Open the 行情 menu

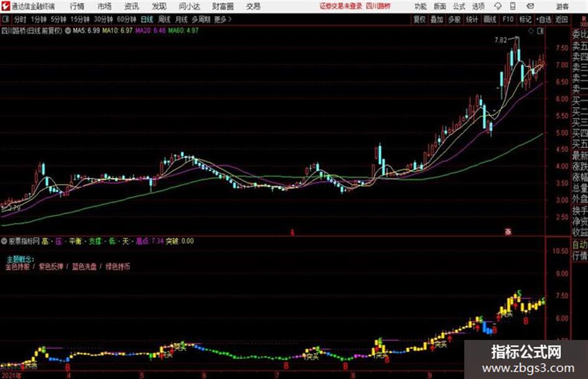(x=77, y=6)
